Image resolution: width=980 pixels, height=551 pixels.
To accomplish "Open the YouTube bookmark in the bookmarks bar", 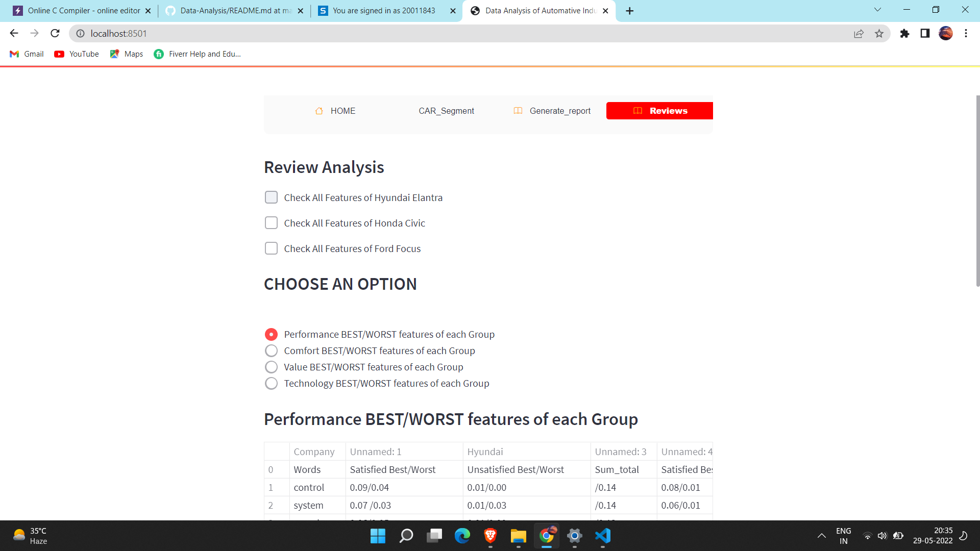I will coord(76,54).
